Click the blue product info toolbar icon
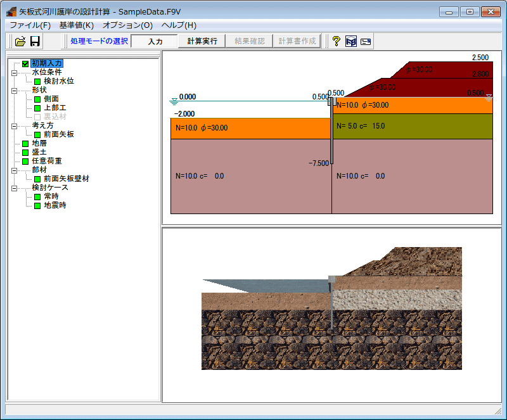Screen dimensions: 507x420 click(x=351, y=41)
